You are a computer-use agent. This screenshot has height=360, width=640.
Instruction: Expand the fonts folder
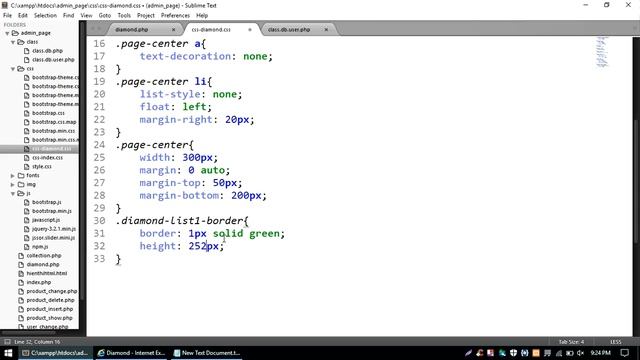(13, 176)
